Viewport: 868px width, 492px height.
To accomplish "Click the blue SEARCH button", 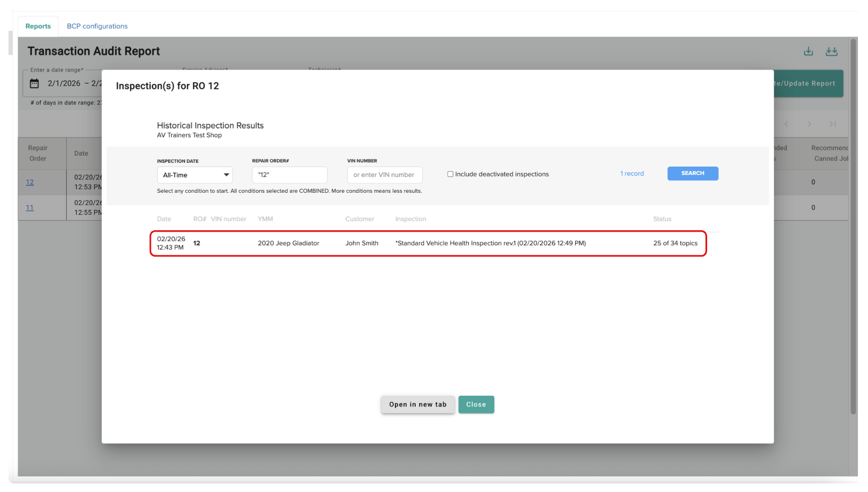I will coord(693,173).
